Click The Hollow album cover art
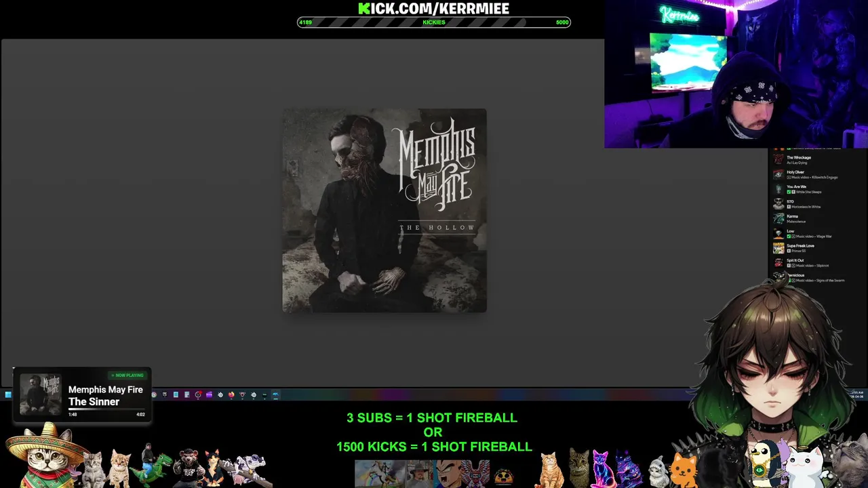868x488 pixels. pyautogui.click(x=384, y=210)
